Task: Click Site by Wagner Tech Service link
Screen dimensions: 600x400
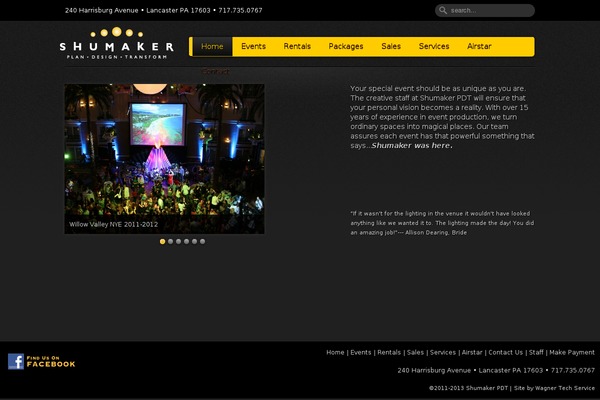Action: tap(554, 388)
